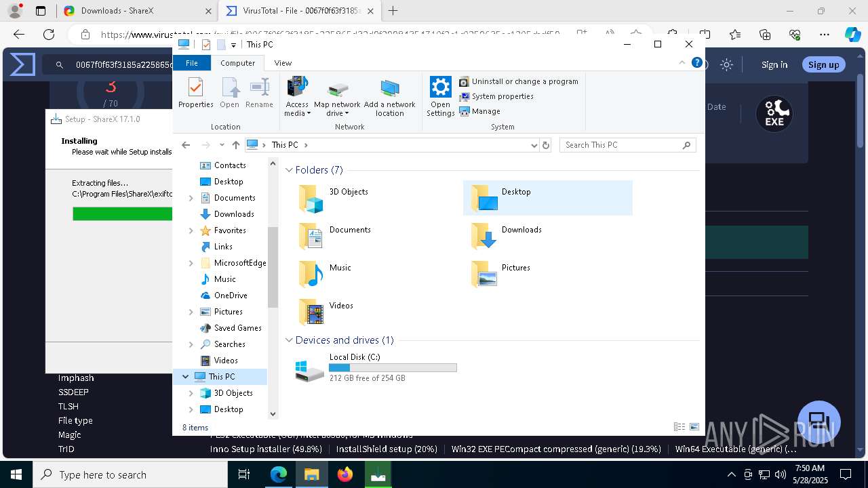Screen dimensions: 868x488
Task: Select the Desktop folder in Folders
Action: [547, 198]
